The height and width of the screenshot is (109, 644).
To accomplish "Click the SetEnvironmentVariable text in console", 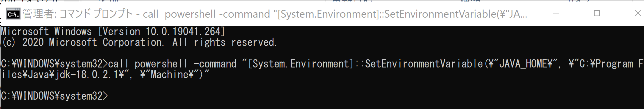I will 424,64.
